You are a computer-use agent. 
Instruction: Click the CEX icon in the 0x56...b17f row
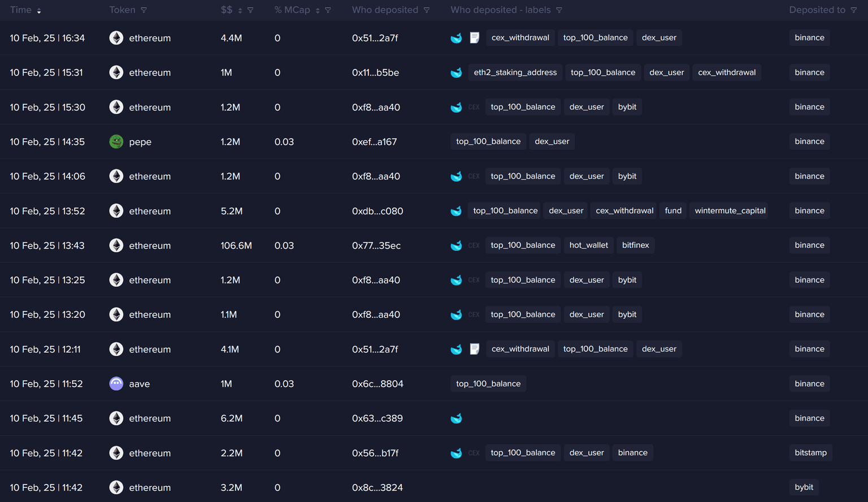474,453
